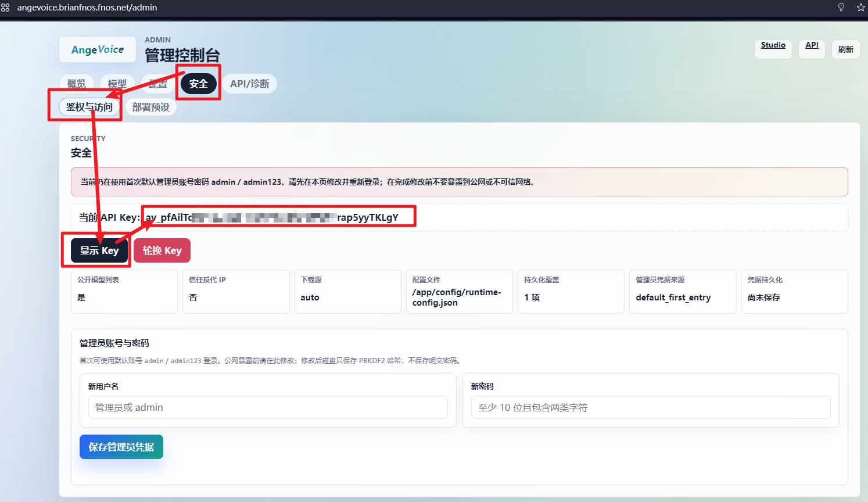Click the current API Key value
The image size is (868, 502).
[x=272, y=217]
